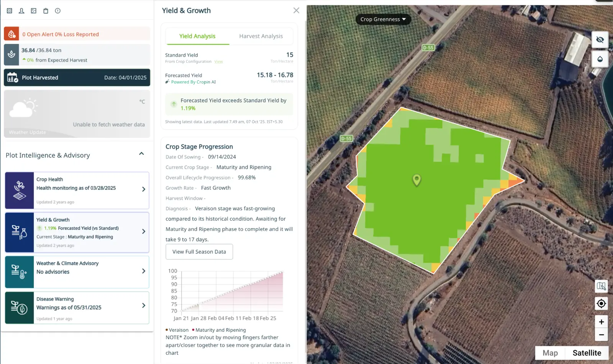Click the Crop Health satellite icon

tap(20, 190)
